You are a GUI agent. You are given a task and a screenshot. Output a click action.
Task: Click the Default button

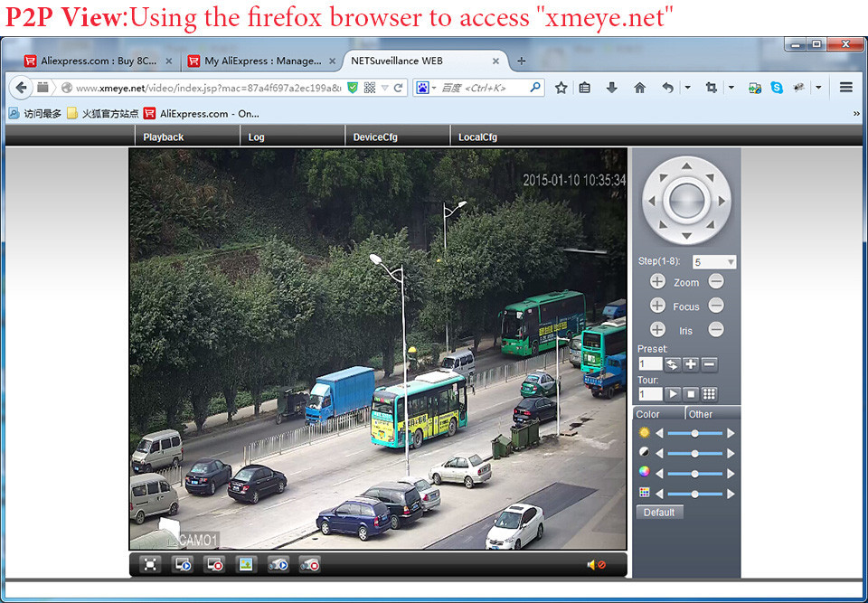click(659, 513)
